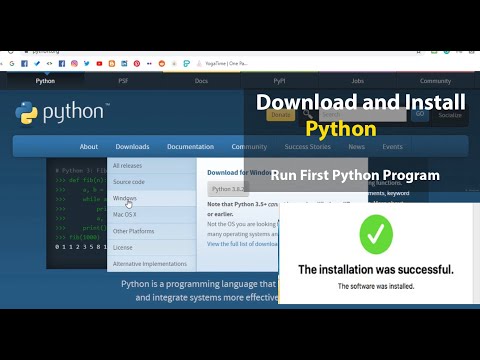
Task: Open the Facebook bookmark beside the Instagram icon
Action: (62, 63)
